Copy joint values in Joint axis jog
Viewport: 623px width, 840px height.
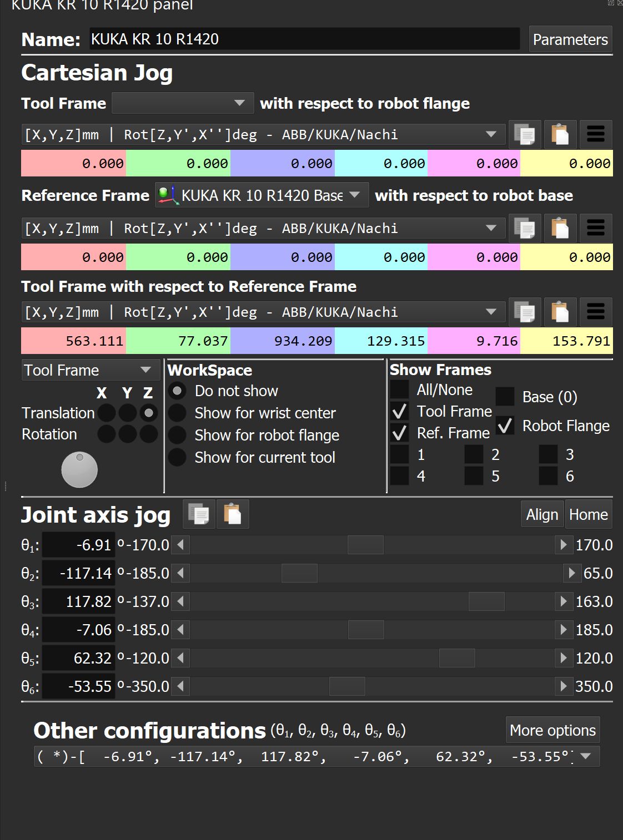(199, 514)
